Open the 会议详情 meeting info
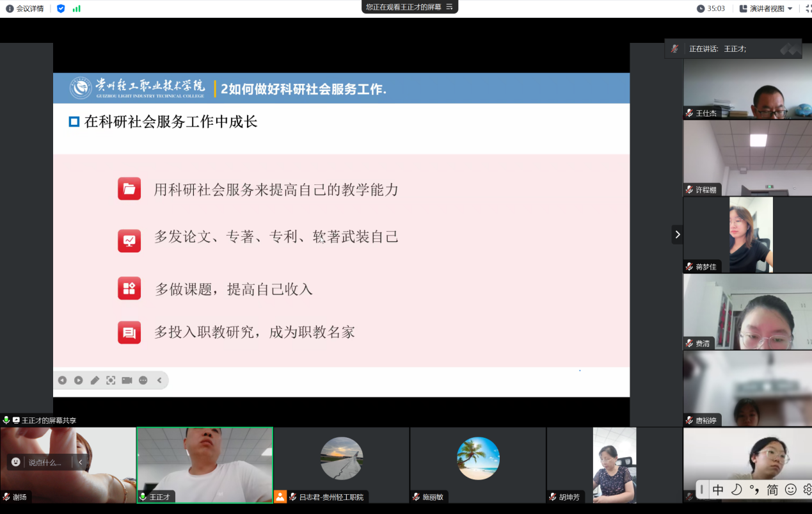Viewport: 812px width, 514px height. [25, 8]
